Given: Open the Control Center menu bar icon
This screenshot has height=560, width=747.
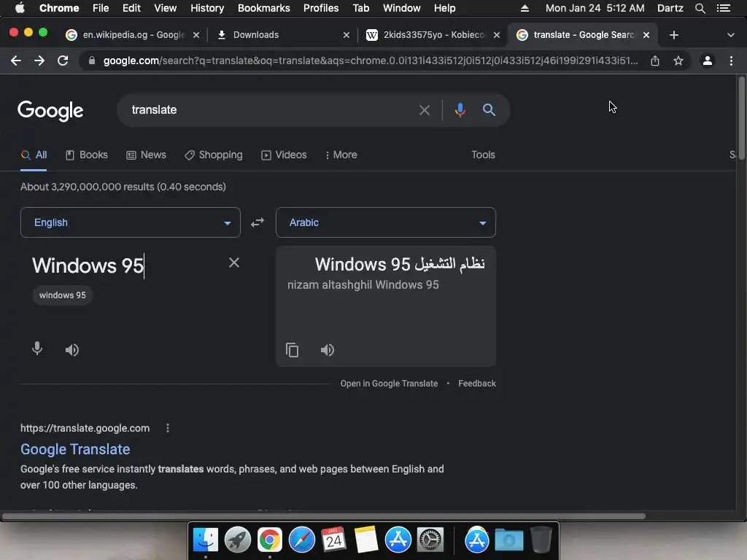Looking at the screenshot, I should tap(723, 8).
